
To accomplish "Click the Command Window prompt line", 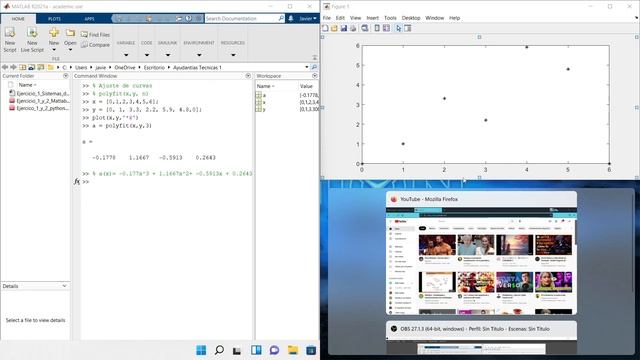I will tap(167, 182).
